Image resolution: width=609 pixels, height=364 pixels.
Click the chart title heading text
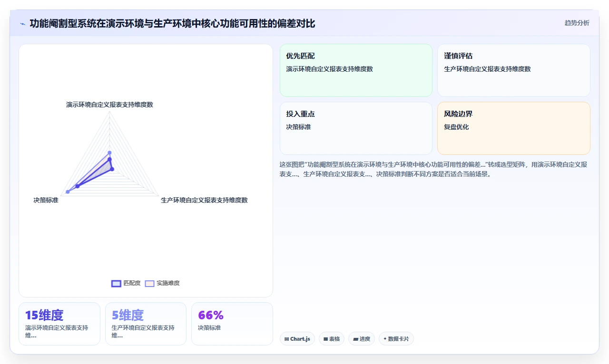pyautogui.click(x=172, y=23)
